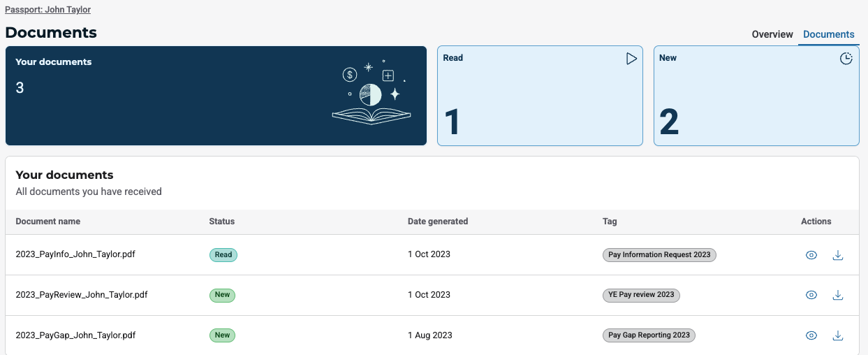Sort by Date generated column header
868x355 pixels.
(x=438, y=222)
